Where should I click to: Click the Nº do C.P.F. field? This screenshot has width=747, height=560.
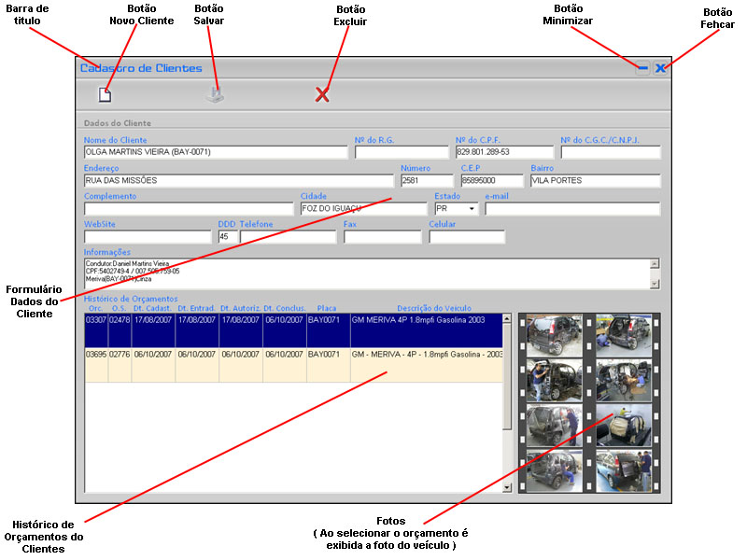tap(504, 152)
